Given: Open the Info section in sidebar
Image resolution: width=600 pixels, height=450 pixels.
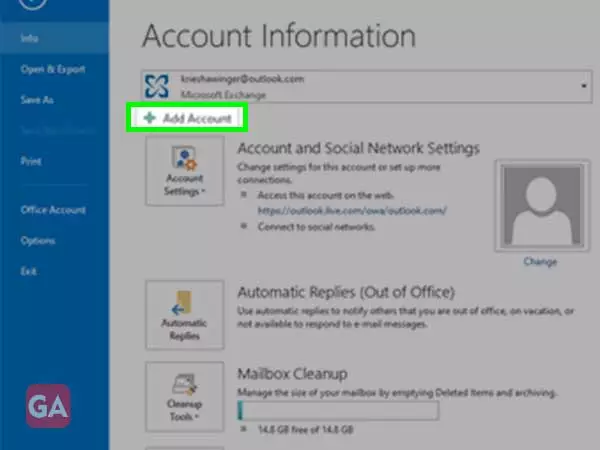Looking at the screenshot, I should 54,38.
